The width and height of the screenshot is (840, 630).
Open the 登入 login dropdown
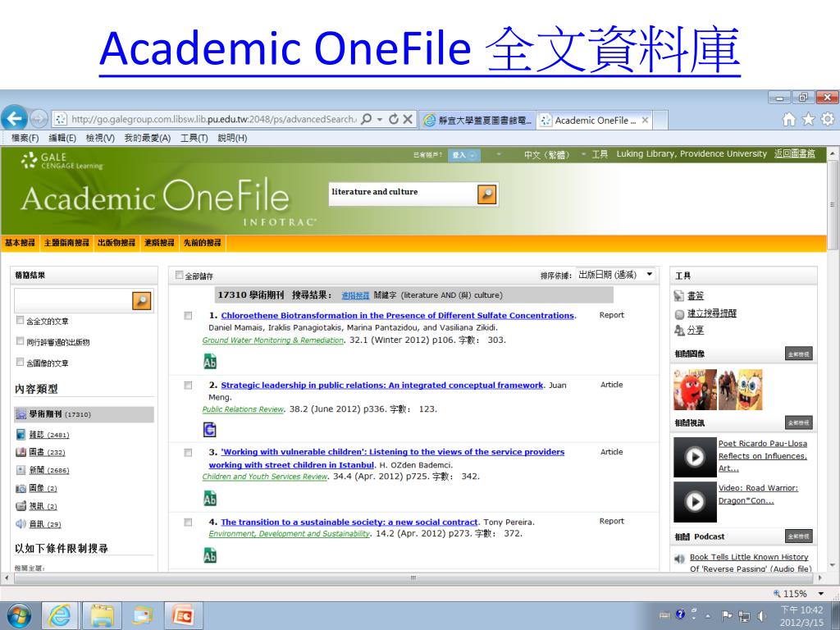click(463, 155)
